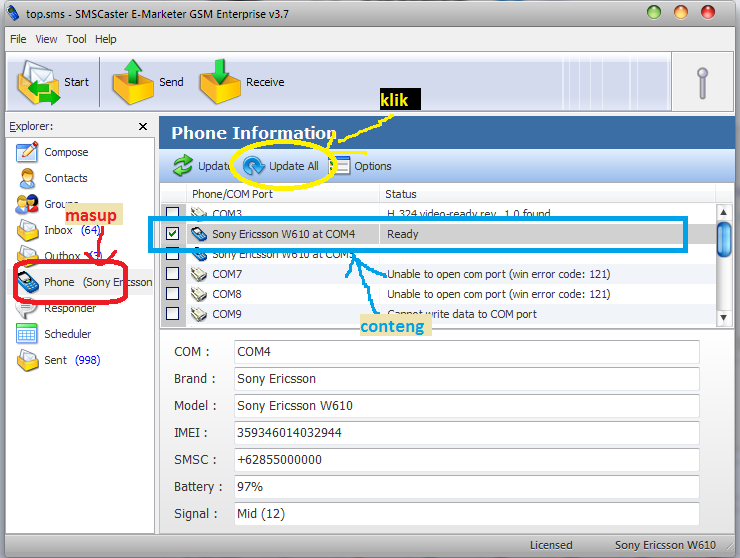Open Contacts in the Explorer
740x558 pixels.
click(27, 178)
